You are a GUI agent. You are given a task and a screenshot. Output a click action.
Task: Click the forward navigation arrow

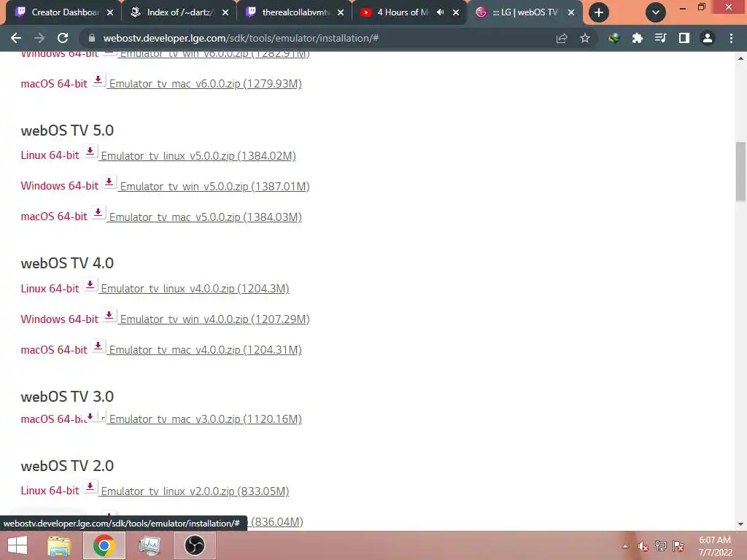pyautogui.click(x=39, y=38)
